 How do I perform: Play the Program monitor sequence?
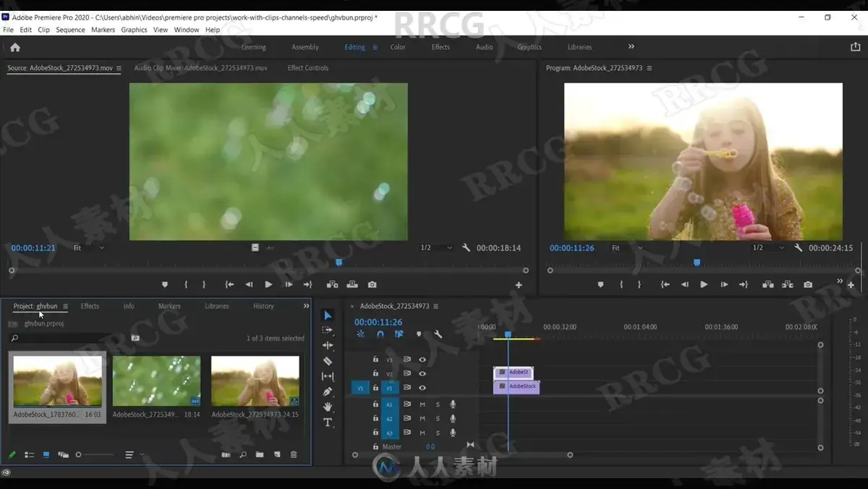tap(704, 285)
